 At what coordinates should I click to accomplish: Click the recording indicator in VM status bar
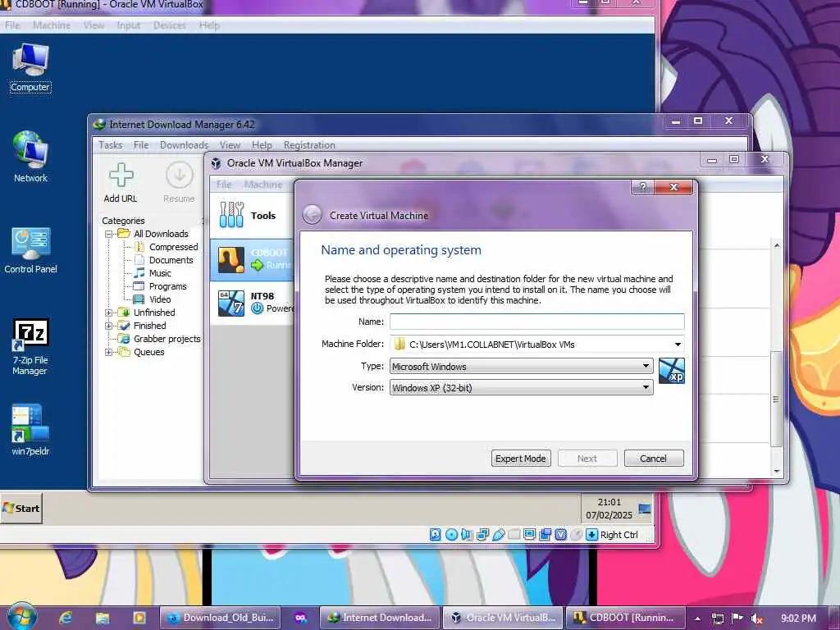coord(546,535)
